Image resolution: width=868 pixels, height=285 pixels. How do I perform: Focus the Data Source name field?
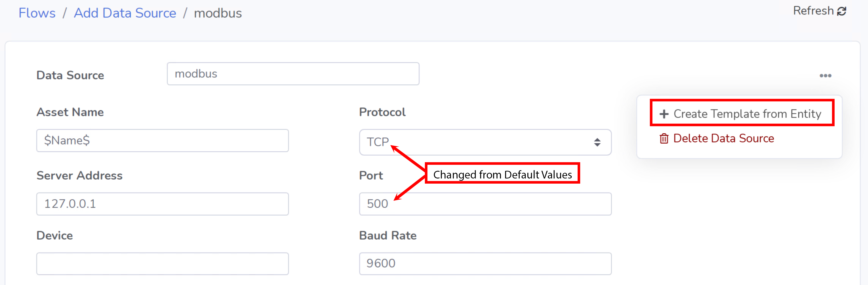tap(293, 74)
